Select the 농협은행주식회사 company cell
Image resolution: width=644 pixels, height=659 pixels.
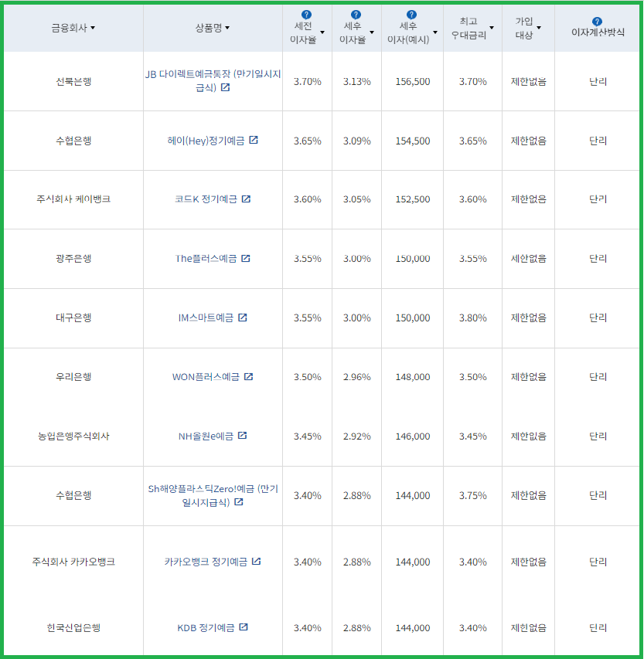point(73,437)
